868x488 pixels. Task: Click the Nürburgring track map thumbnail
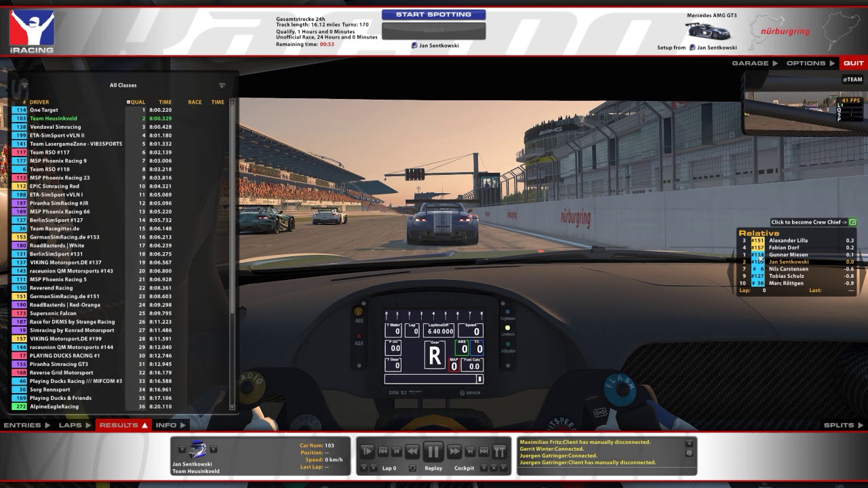click(x=841, y=30)
